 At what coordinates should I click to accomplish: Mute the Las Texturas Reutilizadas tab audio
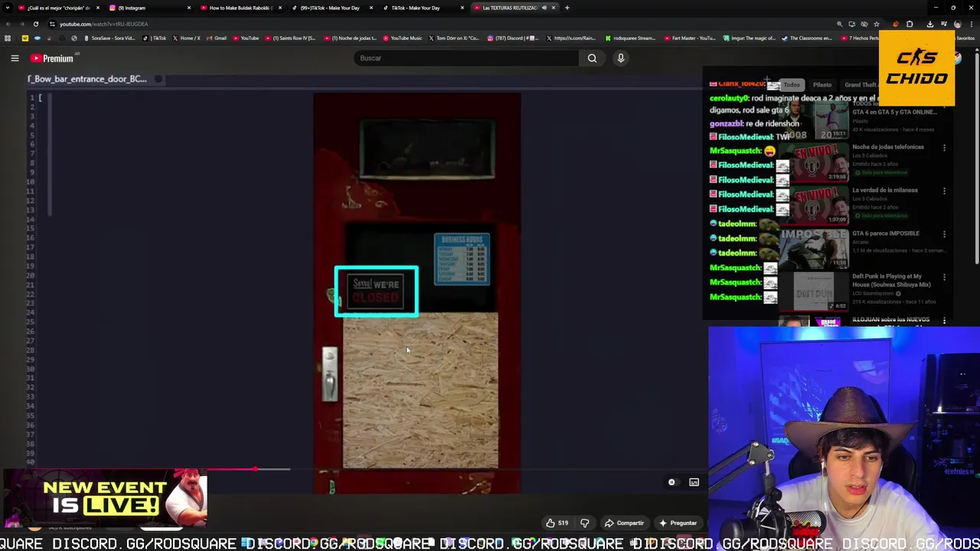coord(544,8)
